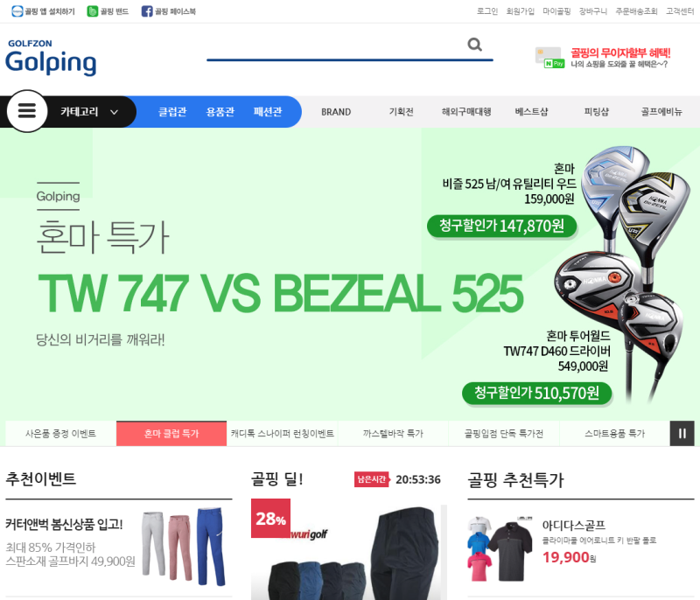The width and height of the screenshot is (700, 600).
Task: Pause the banner slideshow
Action: pos(682,433)
